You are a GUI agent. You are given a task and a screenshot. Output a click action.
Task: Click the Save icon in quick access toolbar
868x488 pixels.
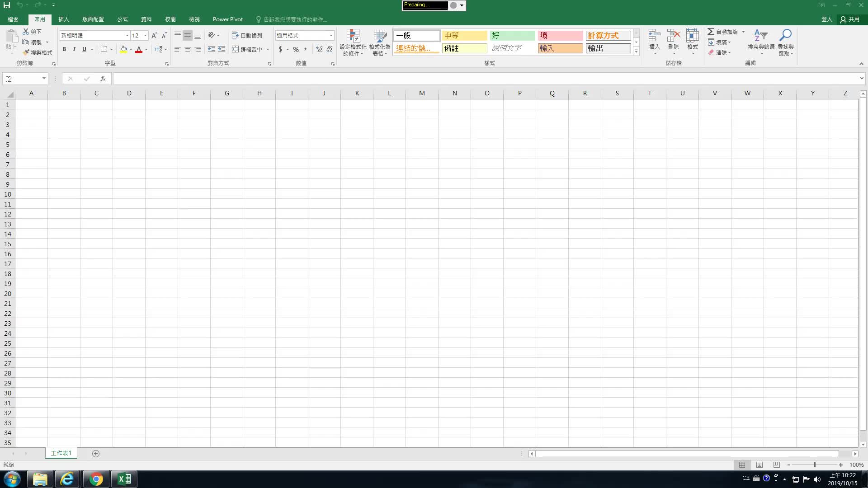pos(7,5)
